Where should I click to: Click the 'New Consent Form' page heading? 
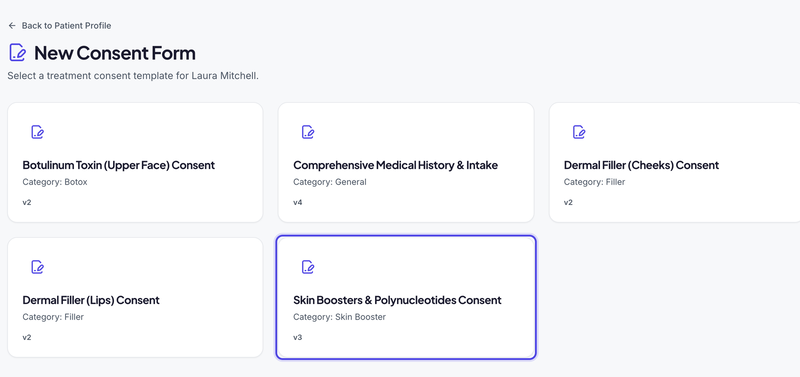pos(115,53)
